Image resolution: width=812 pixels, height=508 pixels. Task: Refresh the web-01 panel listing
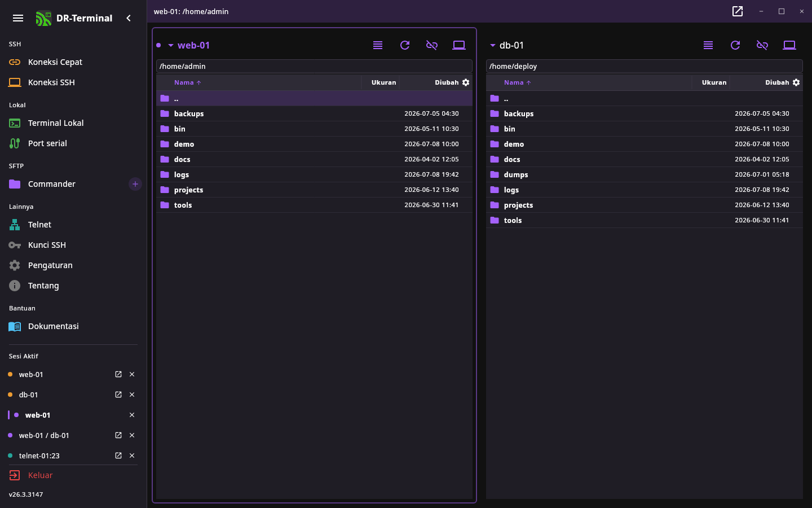click(x=405, y=45)
